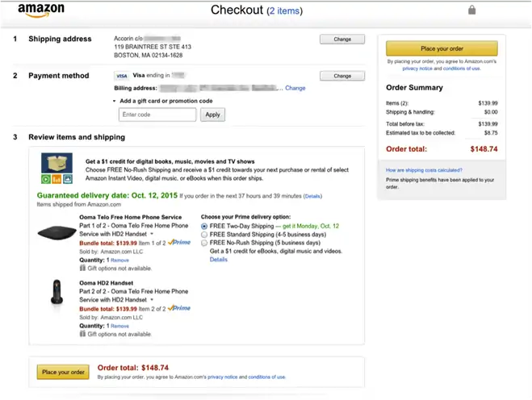Choose FREE Standard Shipping option

[204, 235]
